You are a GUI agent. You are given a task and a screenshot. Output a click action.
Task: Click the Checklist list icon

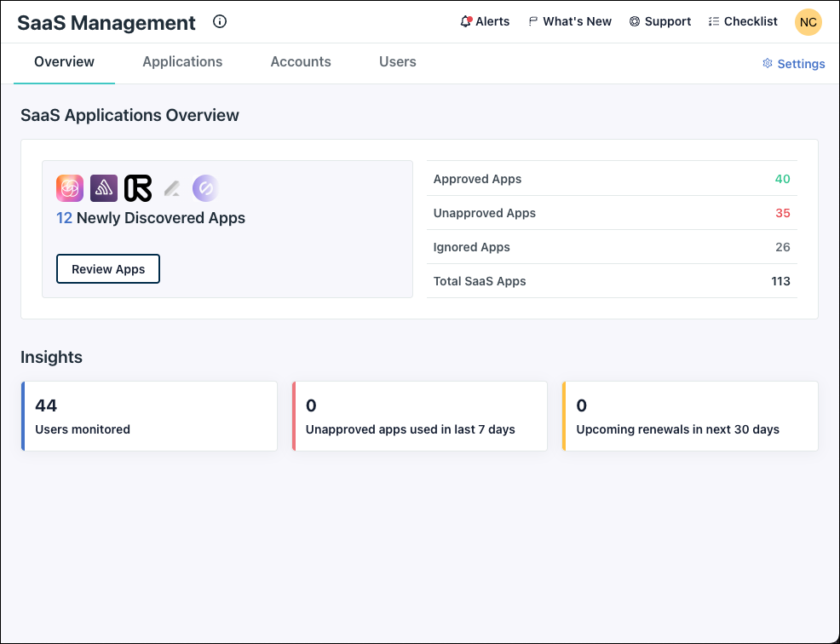tap(714, 21)
